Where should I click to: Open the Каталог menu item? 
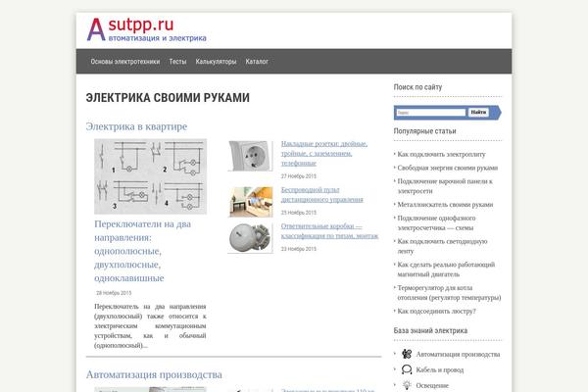pyautogui.click(x=257, y=62)
